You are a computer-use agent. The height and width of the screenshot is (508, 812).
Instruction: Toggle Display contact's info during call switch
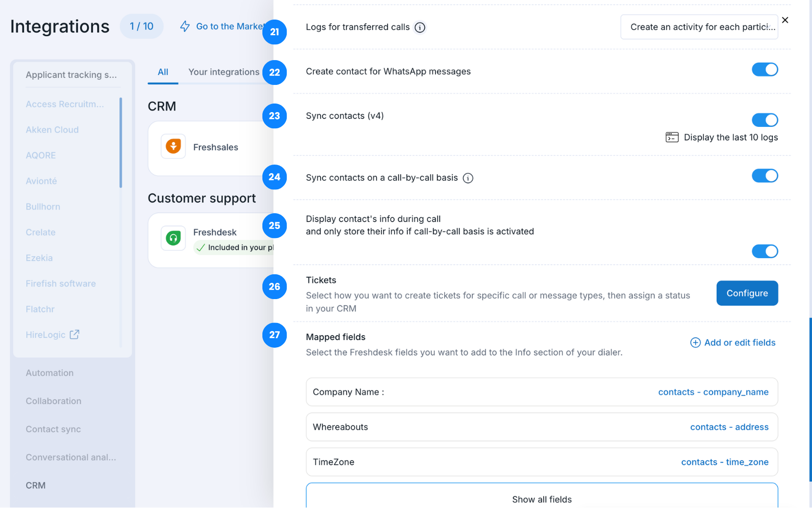(x=764, y=251)
